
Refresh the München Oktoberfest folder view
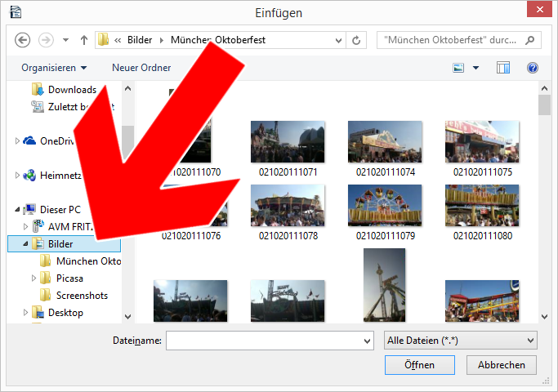tap(356, 39)
